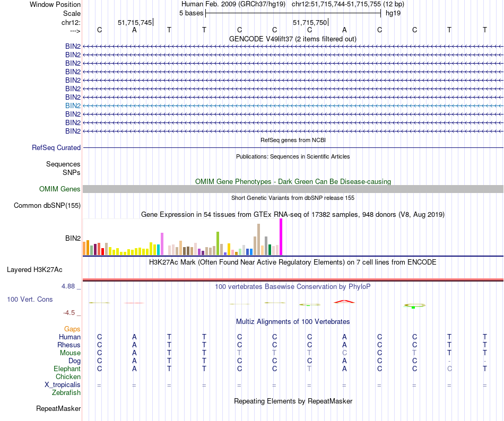Screen dimensions: 504x421
Task: Click the '100 Vert. Cons' track label
Action: [x=30, y=299]
